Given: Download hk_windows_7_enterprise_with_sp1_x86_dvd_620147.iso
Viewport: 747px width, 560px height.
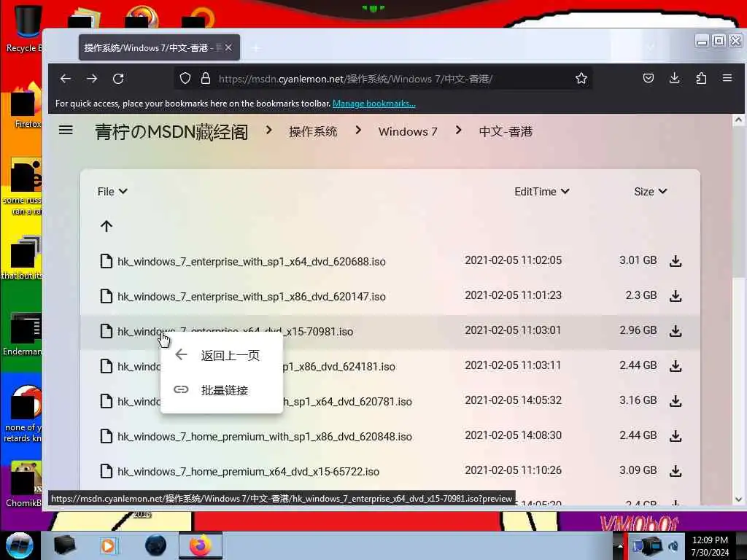Looking at the screenshot, I should 676,296.
